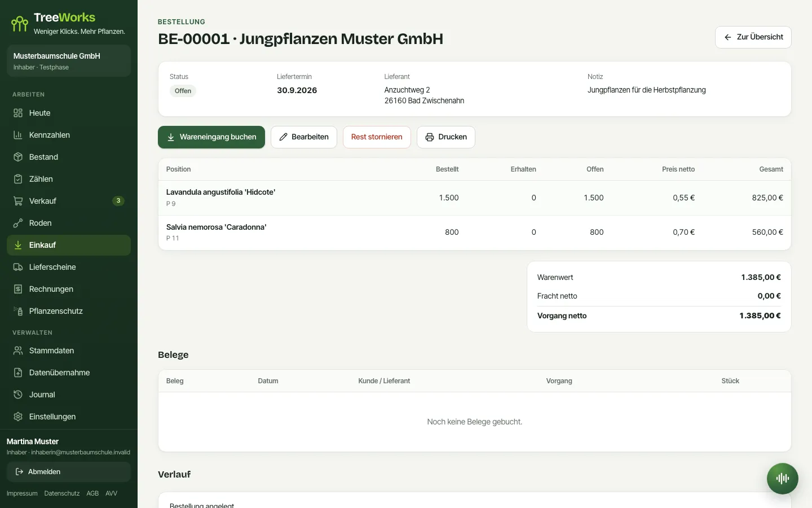The width and height of the screenshot is (812, 508).
Task: Click the Stammdaten people icon
Action: coord(18,351)
